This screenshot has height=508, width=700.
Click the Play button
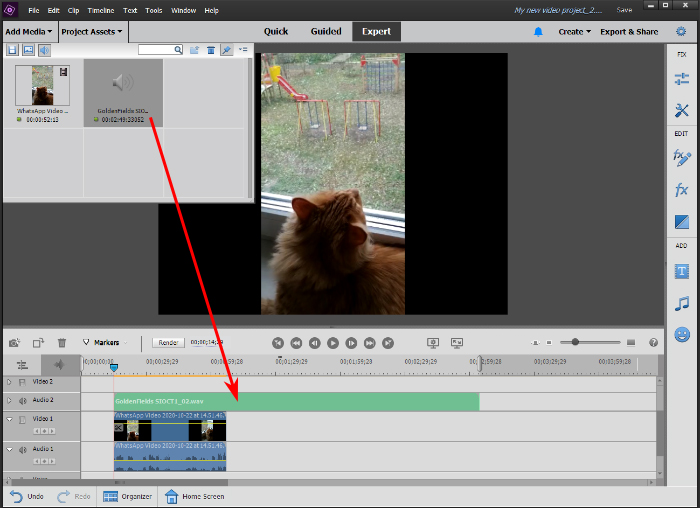[x=333, y=343]
